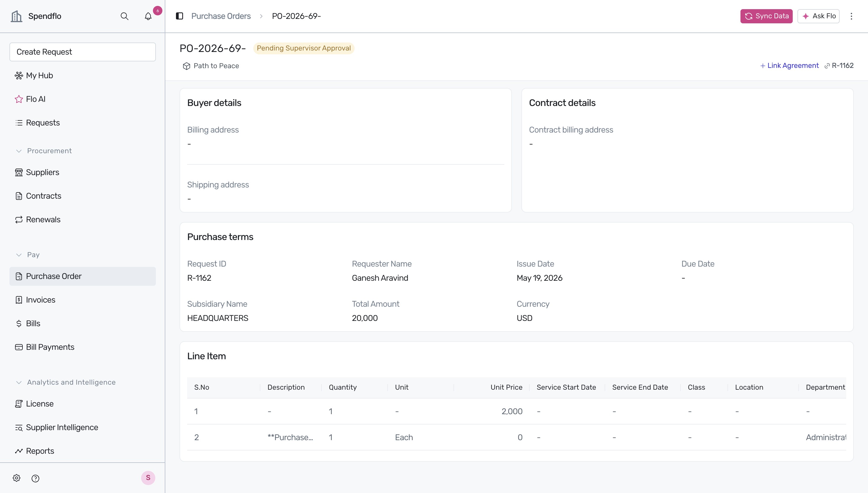Click the Path to Peace vendor name
Image resolution: width=868 pixels, height=493 pixels.
point(216,66)
